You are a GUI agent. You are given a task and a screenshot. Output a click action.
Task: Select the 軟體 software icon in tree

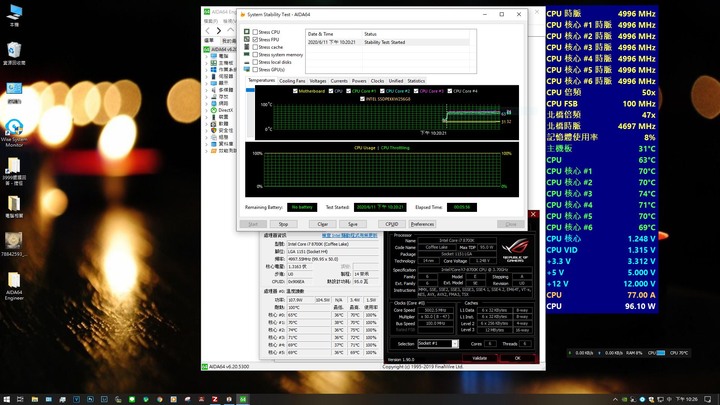(214, 124)
